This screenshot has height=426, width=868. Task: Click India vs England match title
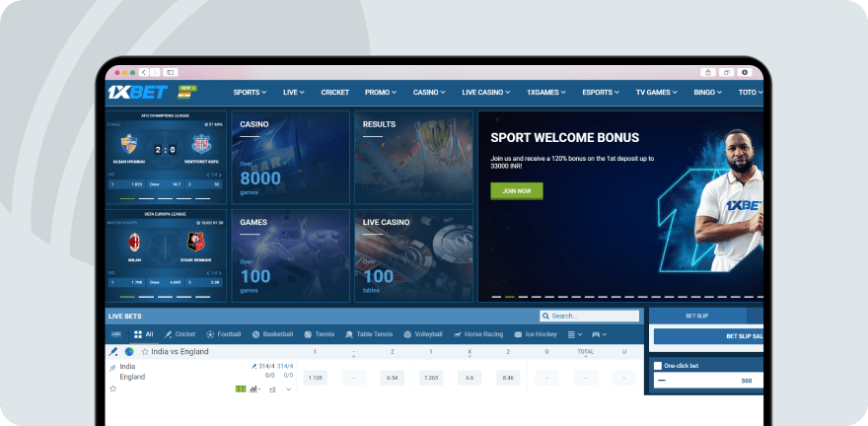(x=180, y=352)
